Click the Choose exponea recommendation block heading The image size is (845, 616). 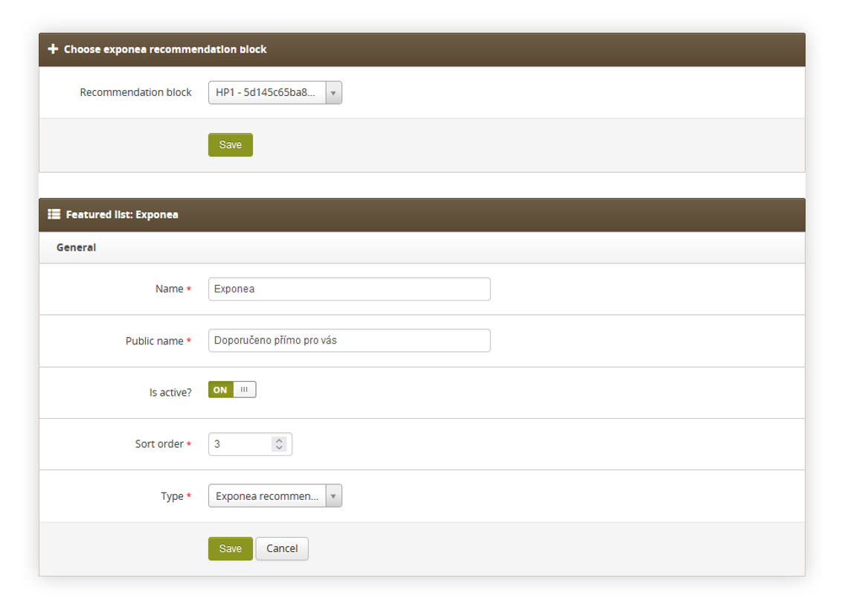click(165, 49)
